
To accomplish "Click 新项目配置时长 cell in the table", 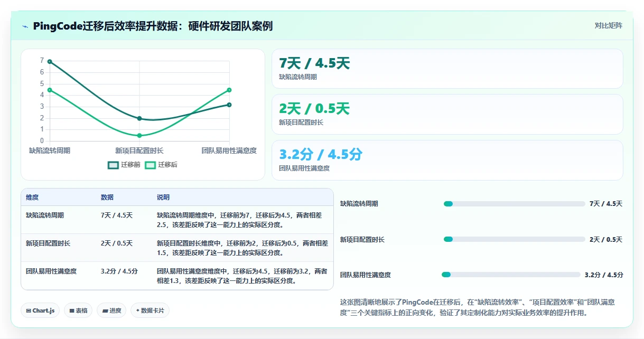I will tap(48, 243).
